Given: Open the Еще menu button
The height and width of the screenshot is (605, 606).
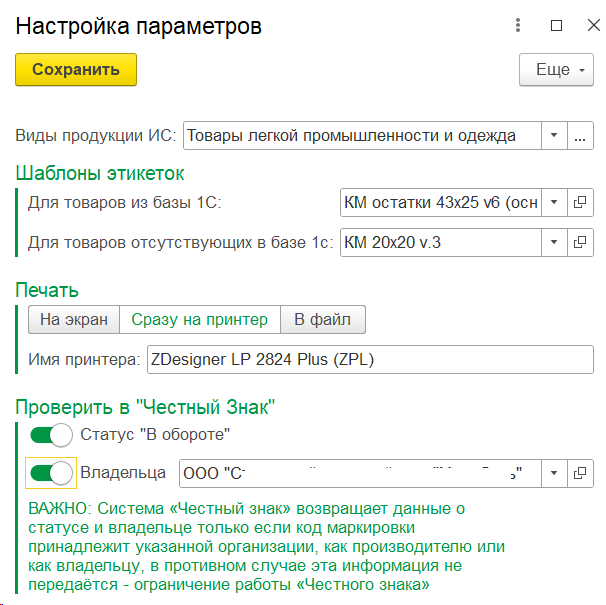Looking at the screenshot, I should coord(558,70).
